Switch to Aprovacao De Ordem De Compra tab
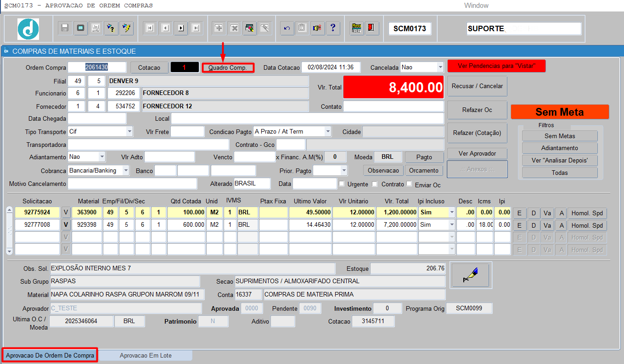The width and height of the screenshot is (624, 364). pyautogui.click(x=50, y=355)
